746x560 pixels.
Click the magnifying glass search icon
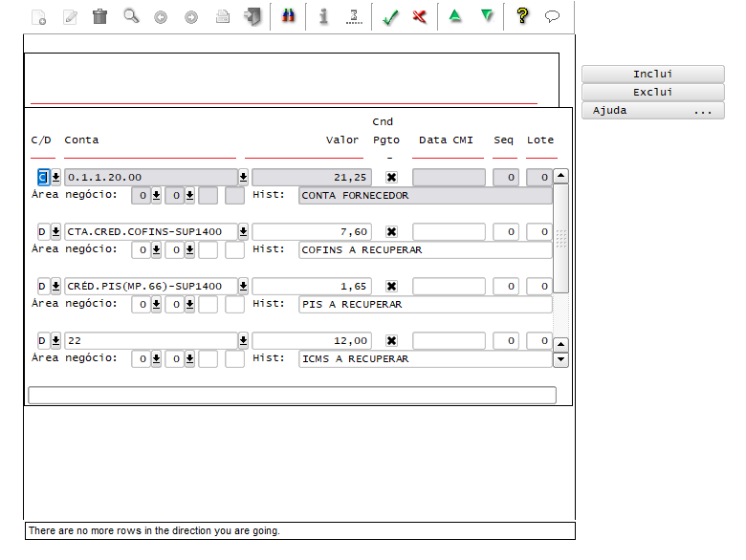pyautogui.click(x=131, y=16)
